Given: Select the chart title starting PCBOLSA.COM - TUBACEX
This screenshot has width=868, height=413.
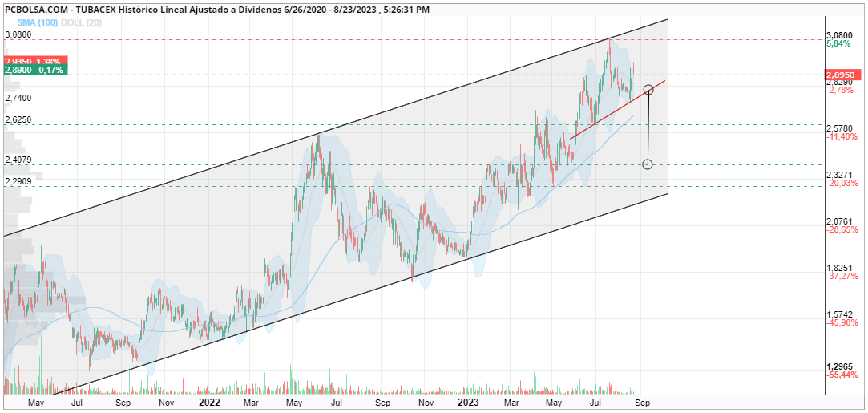Looking at the screenshot, I should (x=216, y=10).
